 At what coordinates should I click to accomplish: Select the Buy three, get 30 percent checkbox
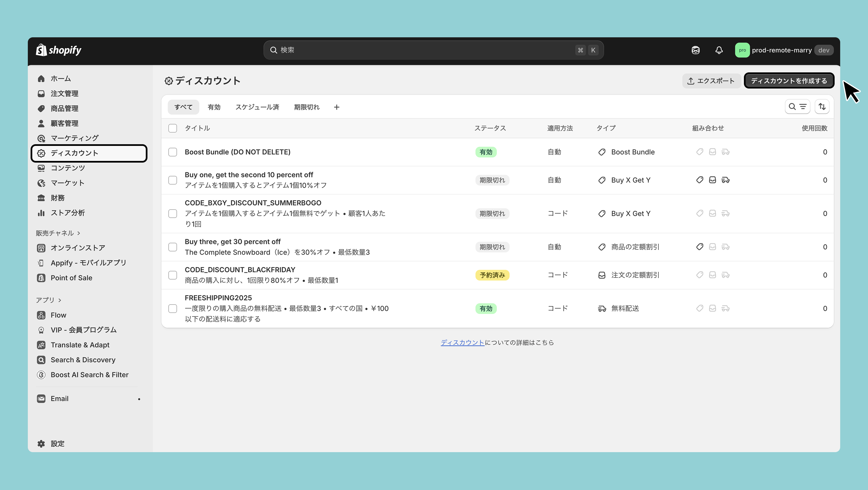(172, 247)
